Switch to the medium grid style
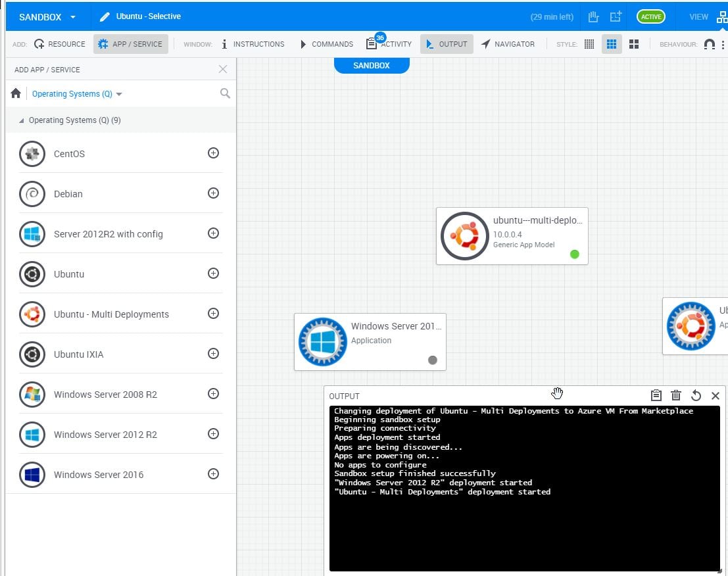 pyautogui.click(x=612, y=43)
